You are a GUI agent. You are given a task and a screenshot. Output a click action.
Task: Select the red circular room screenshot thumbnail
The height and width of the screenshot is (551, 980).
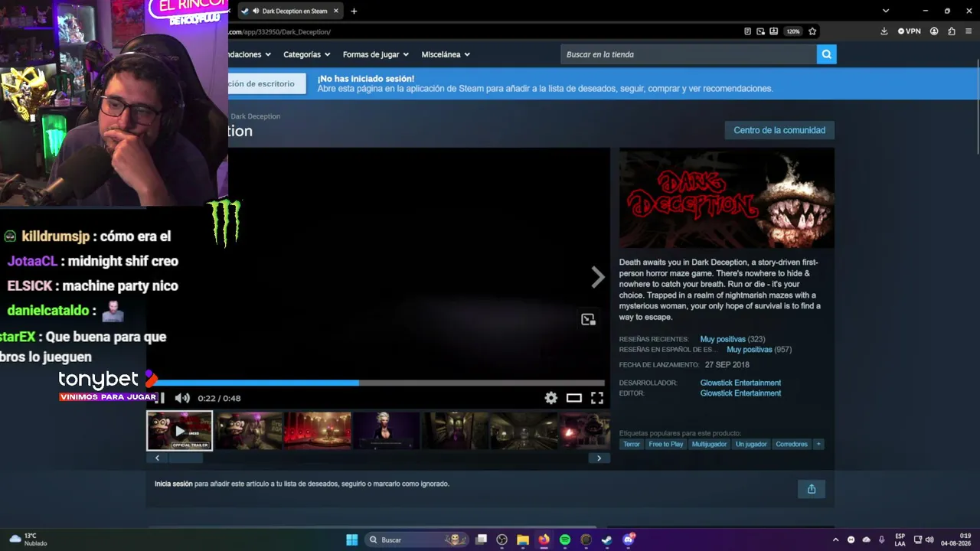coord(318,430)
